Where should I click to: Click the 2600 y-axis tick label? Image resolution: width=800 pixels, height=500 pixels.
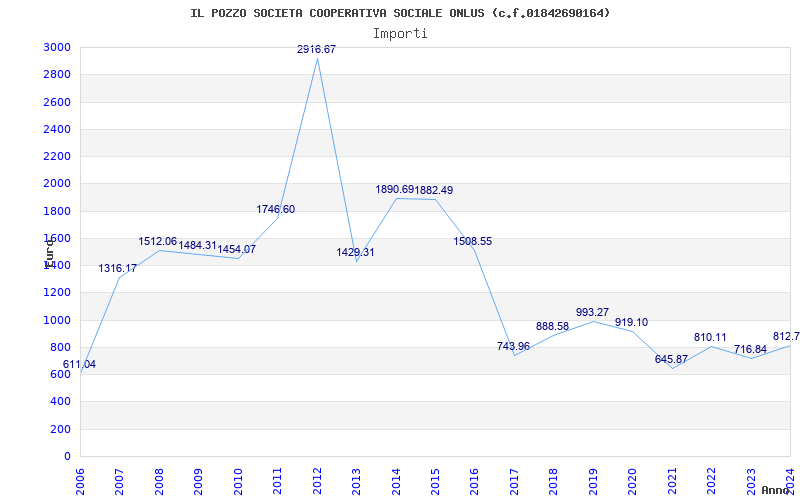tap(57, 102)
